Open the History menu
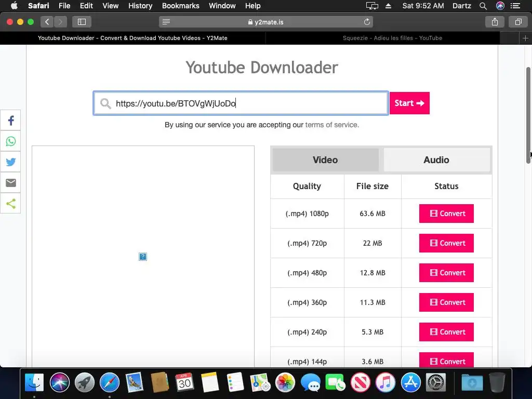 tap(140, 6)
